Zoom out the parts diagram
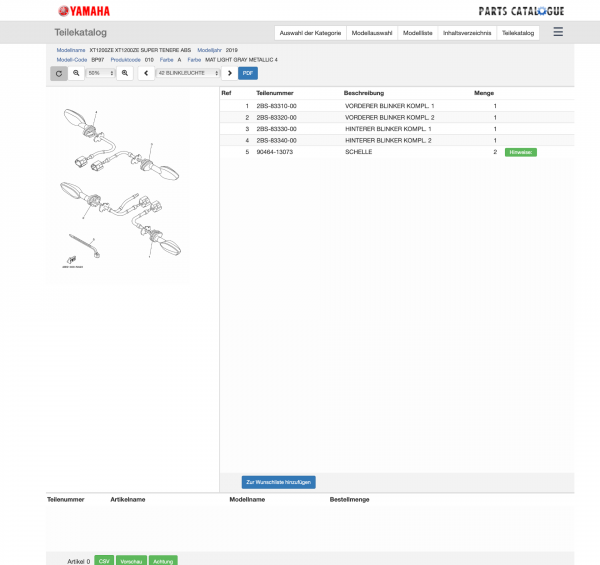600x565 pixels. (x=76, y=73)
